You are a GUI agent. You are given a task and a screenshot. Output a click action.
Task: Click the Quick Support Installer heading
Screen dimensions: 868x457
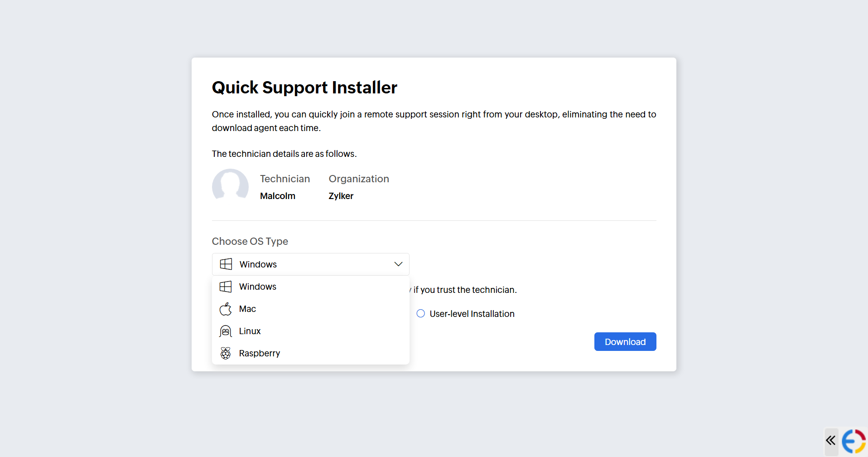click(x=304, y=88)
